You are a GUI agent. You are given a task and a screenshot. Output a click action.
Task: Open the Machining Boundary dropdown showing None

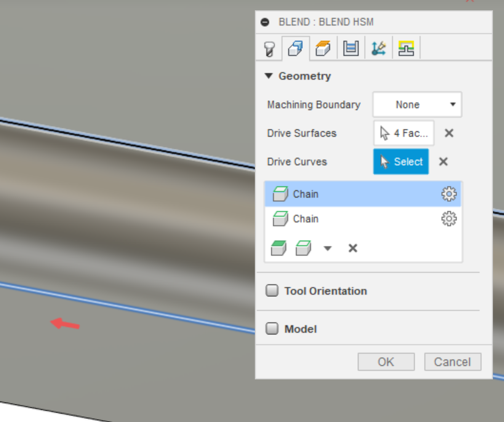pyautogui.click(x=416, y=104)
